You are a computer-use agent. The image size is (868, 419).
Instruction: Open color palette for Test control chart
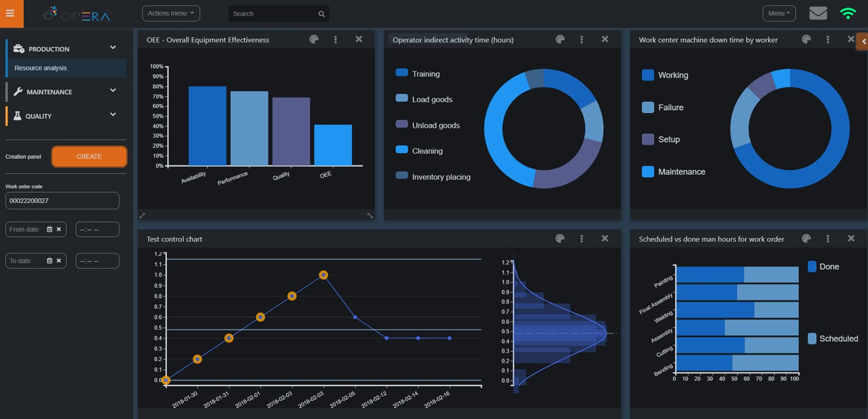pos(560,239)
